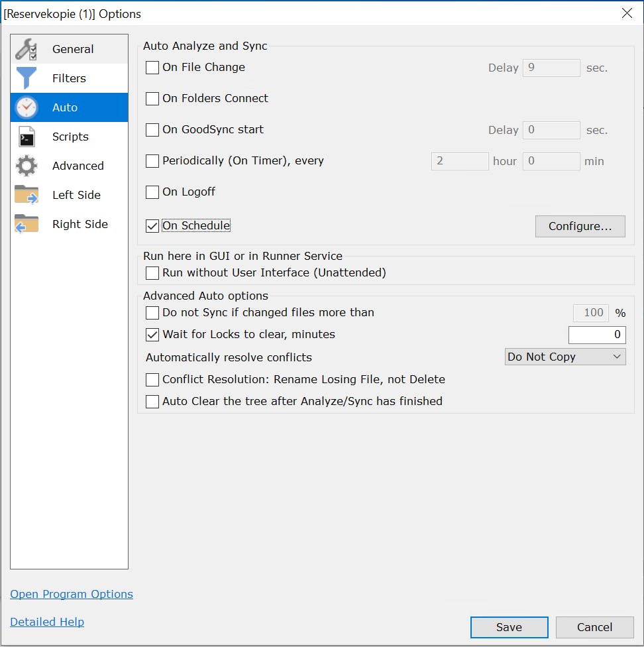Tick Run without User Interface checkbox
Image resolution: width=644 pixels, height=647 pixels.
click(x=152, y=273)
